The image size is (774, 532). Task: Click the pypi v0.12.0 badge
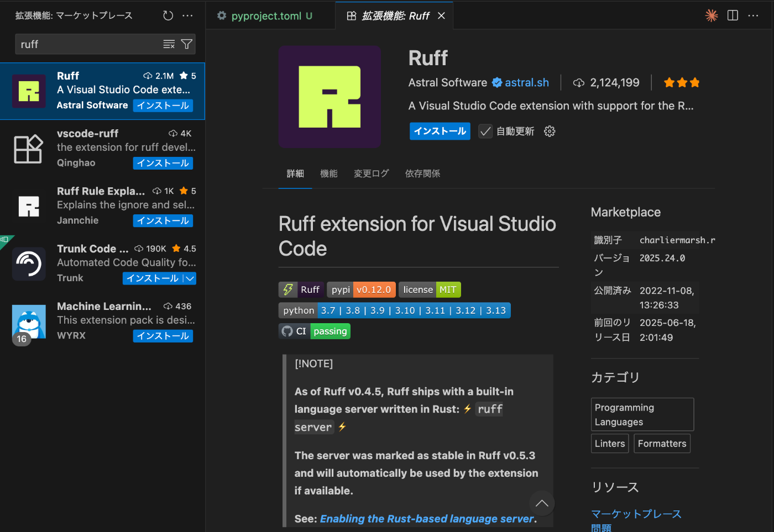(361, 289)
